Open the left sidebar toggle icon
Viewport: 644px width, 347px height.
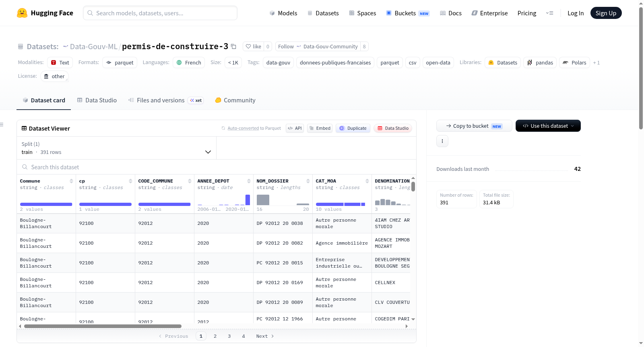click(2, 125)
